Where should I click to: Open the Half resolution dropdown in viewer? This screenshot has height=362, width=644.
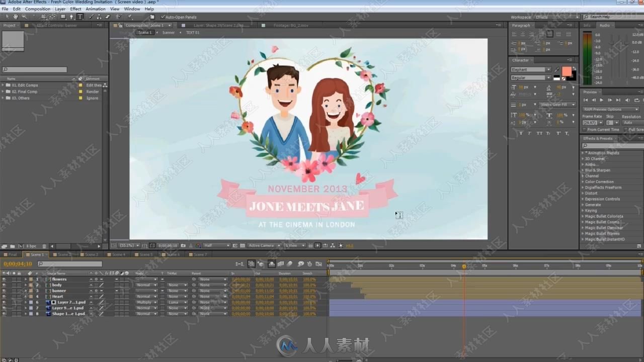pos(216,245)
